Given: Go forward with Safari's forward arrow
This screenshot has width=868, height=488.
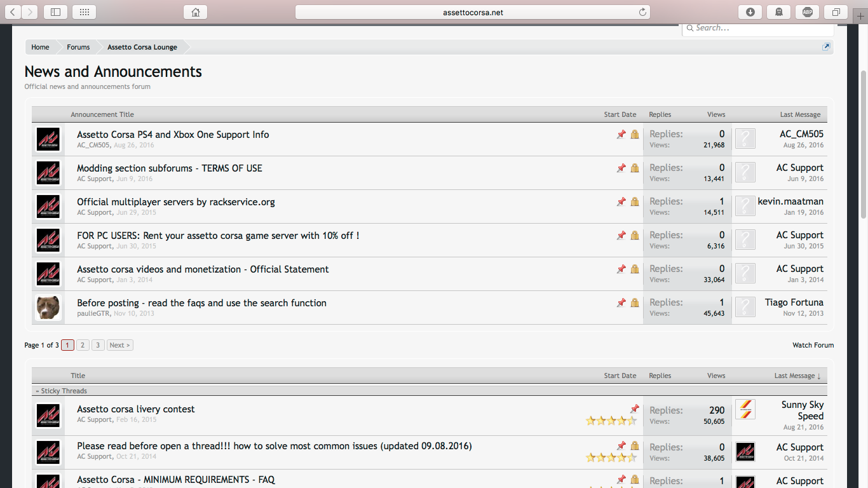Looking at the screenshot, I should (30, 12).
